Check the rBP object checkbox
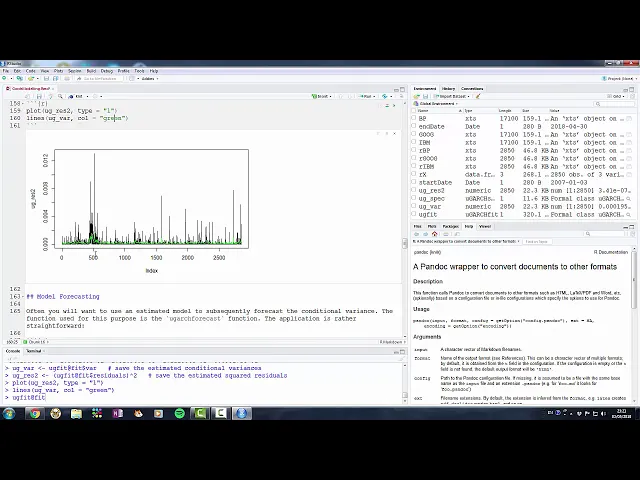The width and height of the screenshot is (640, 480). pos(413,150)
